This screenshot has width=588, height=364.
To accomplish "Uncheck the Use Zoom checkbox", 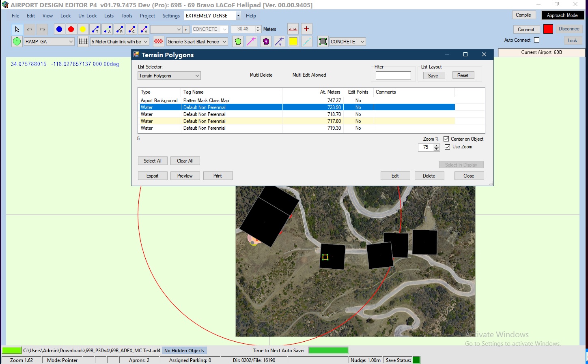I will (447, 147).
